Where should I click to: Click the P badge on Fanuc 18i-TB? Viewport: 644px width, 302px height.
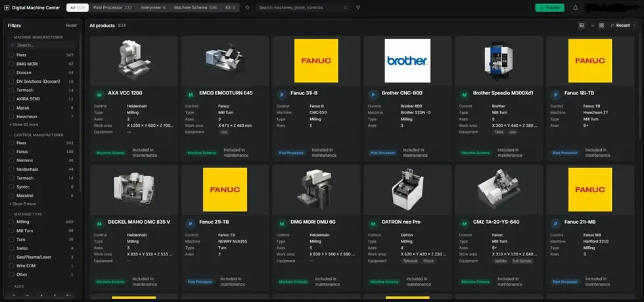(x=555, y=95)
